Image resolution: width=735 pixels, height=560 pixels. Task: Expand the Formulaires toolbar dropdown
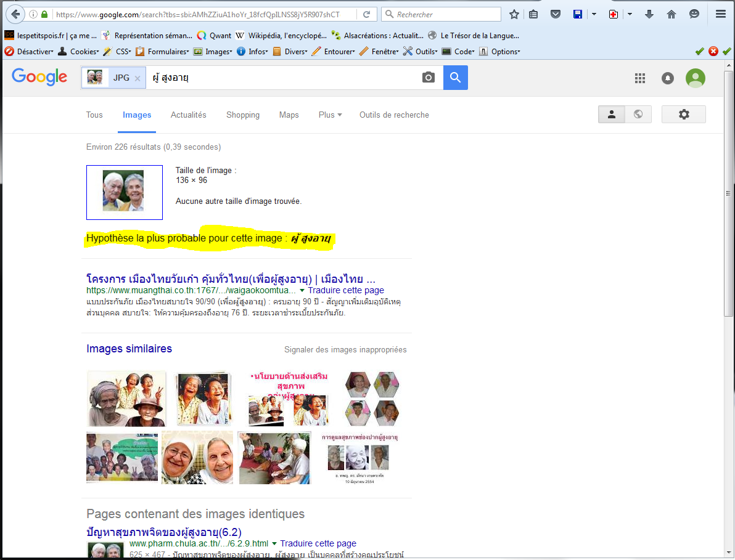[163, 52]
